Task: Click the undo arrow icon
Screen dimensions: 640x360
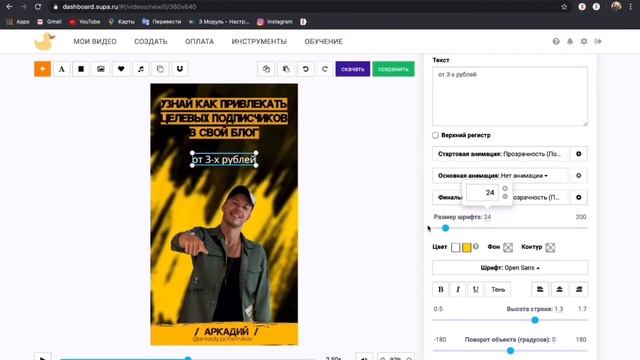Action: 305,69
